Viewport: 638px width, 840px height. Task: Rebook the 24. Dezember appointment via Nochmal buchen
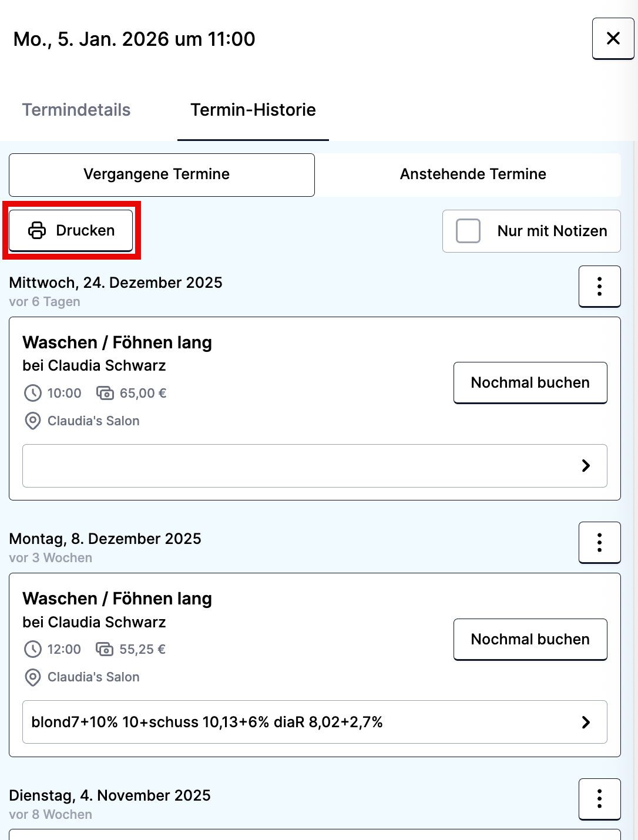pyautogui.click(x=530, y=382)
